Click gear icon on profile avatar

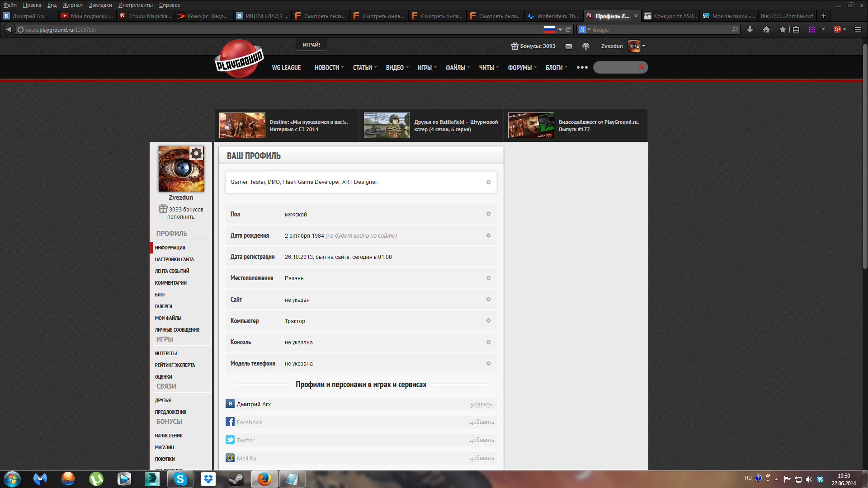click(196, 154)
